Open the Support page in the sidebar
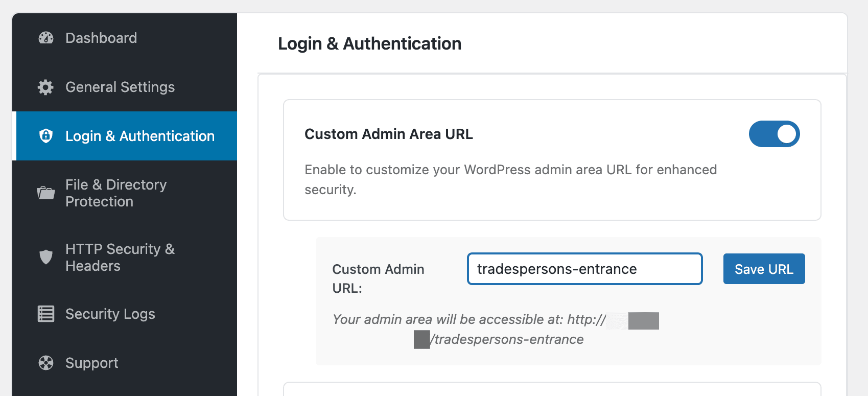The height and width of the screenshot is (396, 868). 125,363
